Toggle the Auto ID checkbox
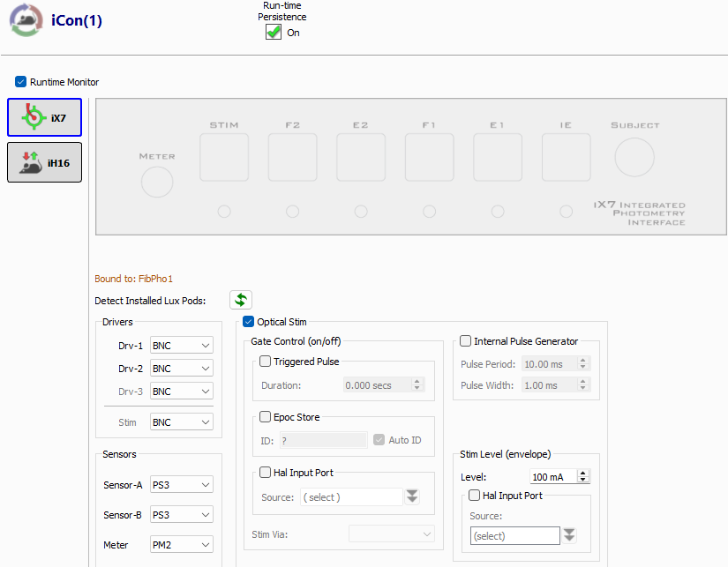This screenshot has width=728, height=567. [x=379, y=439]
